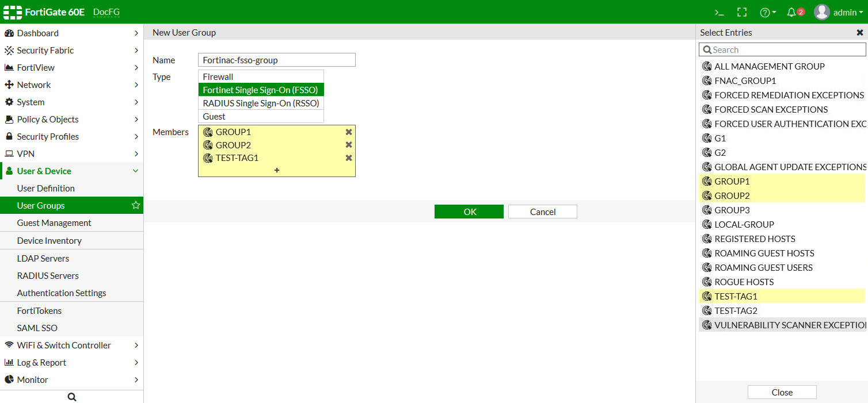
Task: Click Close in Select Entries panel
Action: pyautogui.click(x=782, y=392)
